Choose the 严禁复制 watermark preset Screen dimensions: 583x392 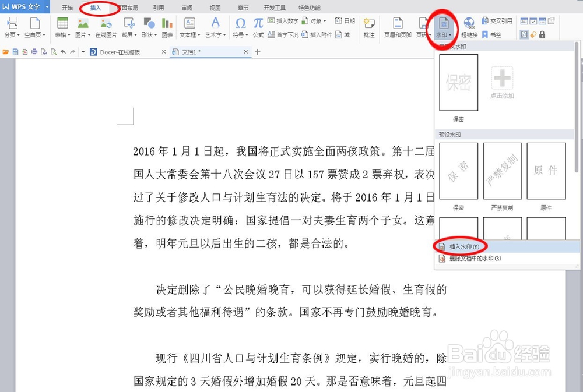[502, 171]
